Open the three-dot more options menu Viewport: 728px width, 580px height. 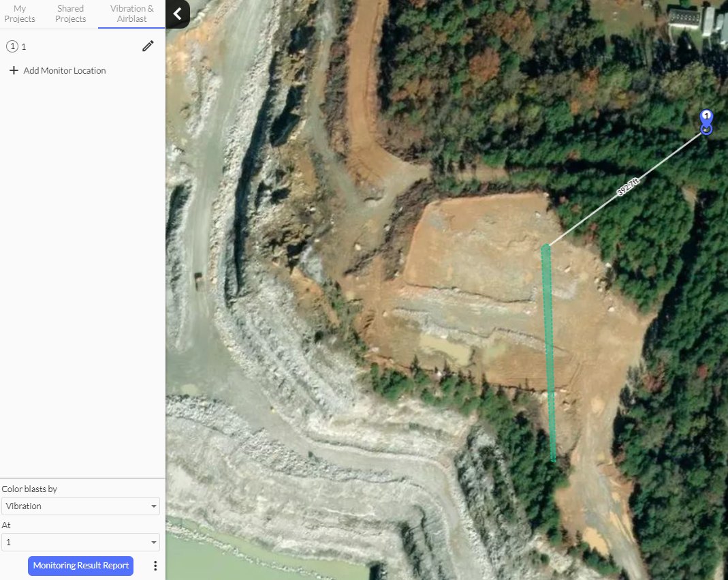[x=155, y=566]
